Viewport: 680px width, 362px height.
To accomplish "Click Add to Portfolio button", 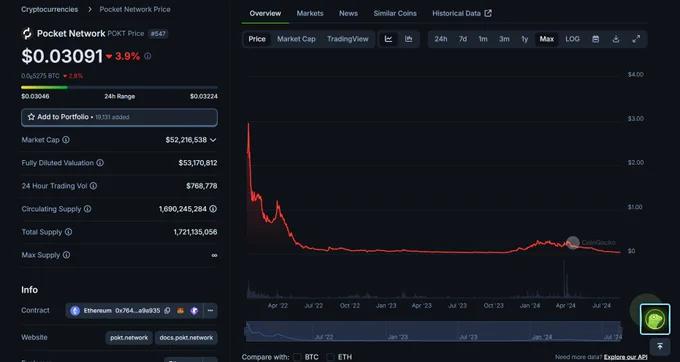I will [119, 117].
